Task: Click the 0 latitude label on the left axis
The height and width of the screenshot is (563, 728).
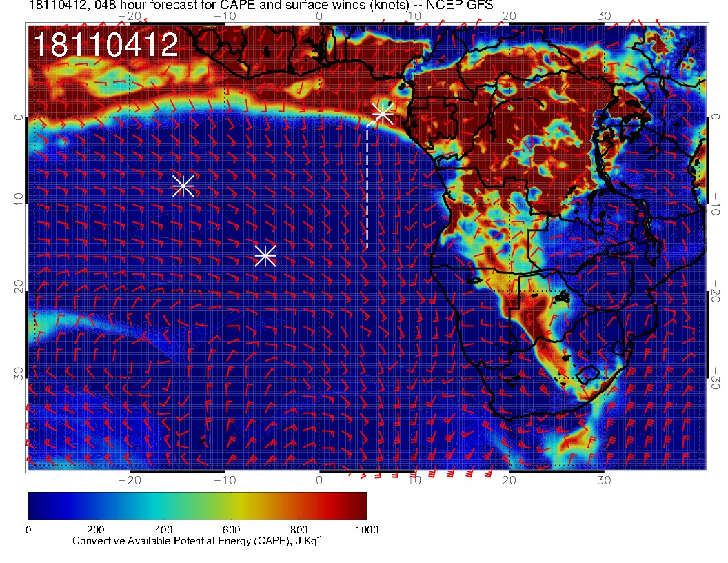Action: tap(18, 117)
